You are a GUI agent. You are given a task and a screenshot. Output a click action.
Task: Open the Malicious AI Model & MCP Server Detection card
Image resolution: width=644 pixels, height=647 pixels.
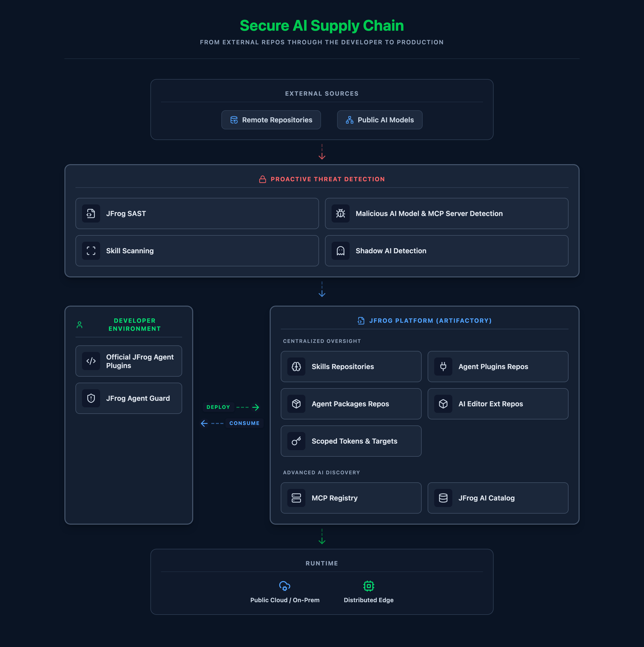tap(447, 214)
